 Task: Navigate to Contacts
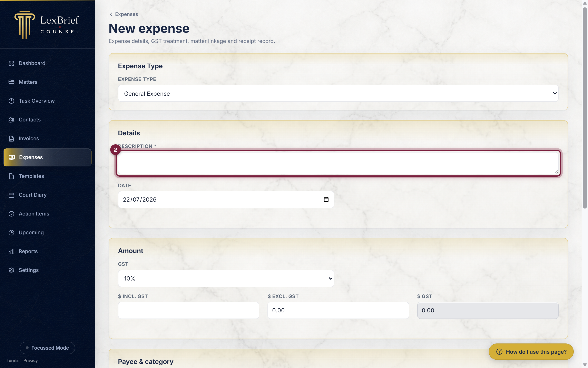coord(47,120)
